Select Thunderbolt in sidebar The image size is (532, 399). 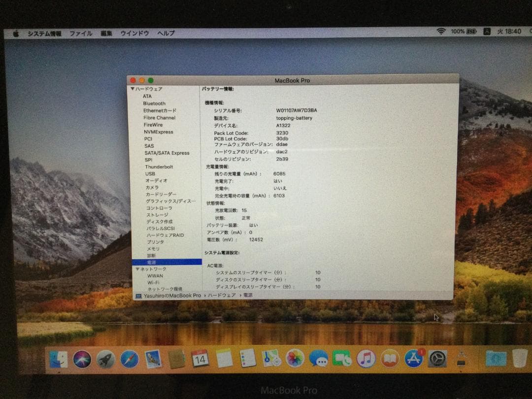[x=159, y=167]
